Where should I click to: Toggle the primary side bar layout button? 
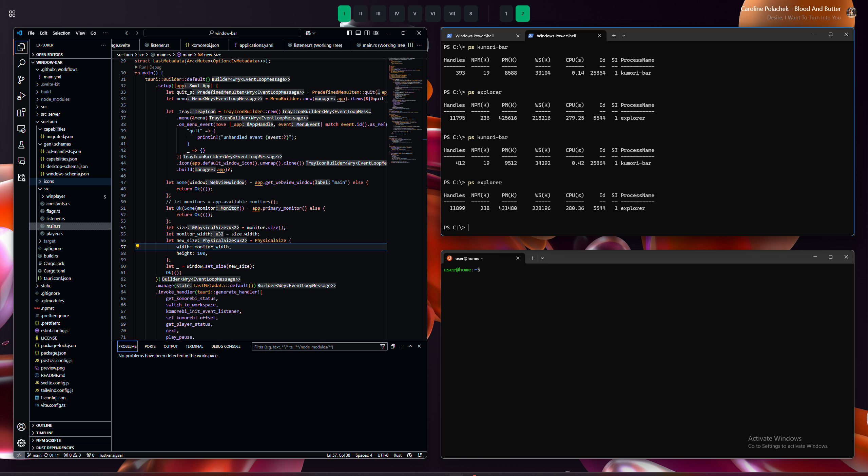(349, 33)
